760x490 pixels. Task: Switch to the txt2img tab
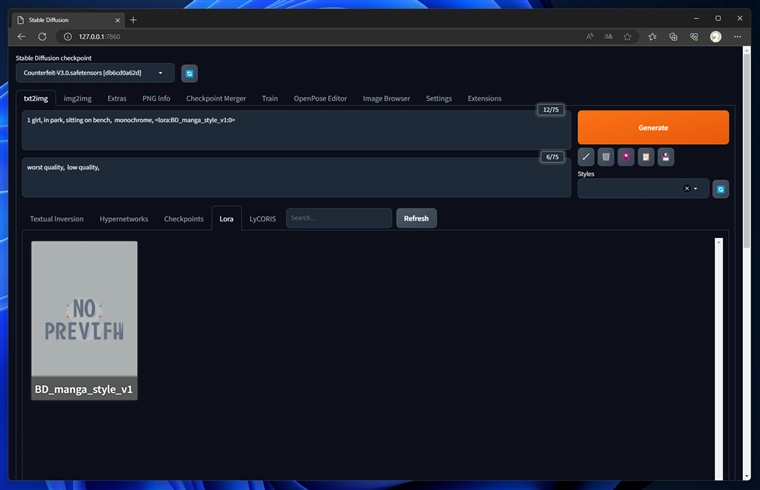(36, 98)
